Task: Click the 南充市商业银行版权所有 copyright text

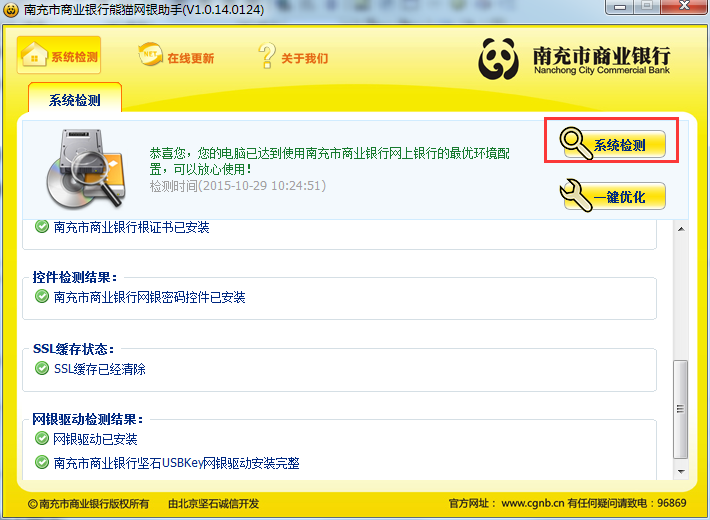Action: (89, 503)
